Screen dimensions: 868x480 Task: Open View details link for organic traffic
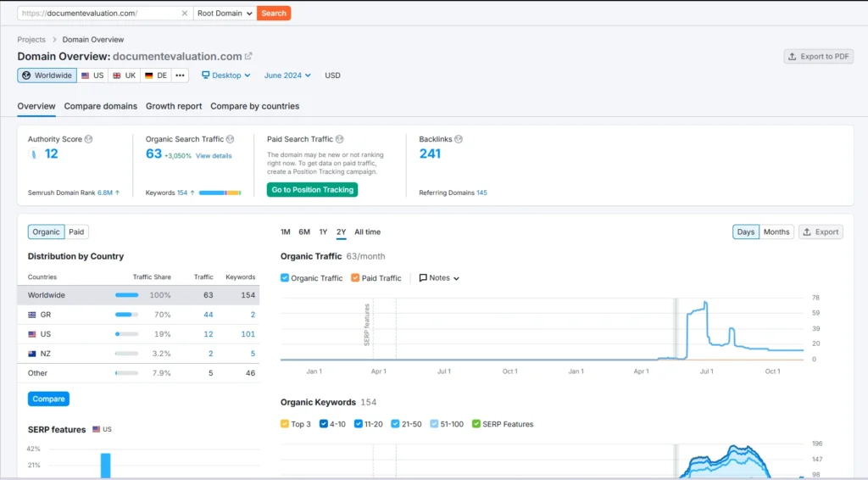point(214,156)
